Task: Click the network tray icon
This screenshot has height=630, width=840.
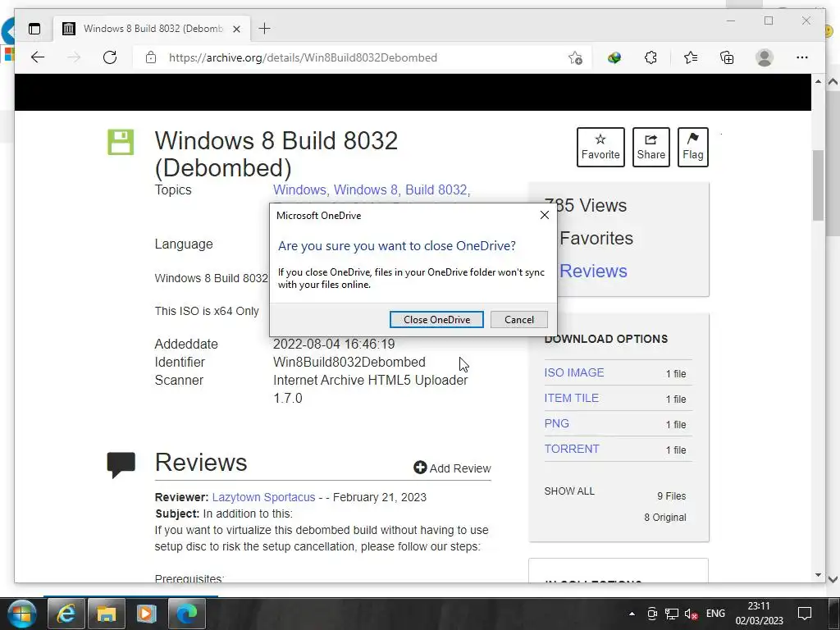Action: [672, 614]
